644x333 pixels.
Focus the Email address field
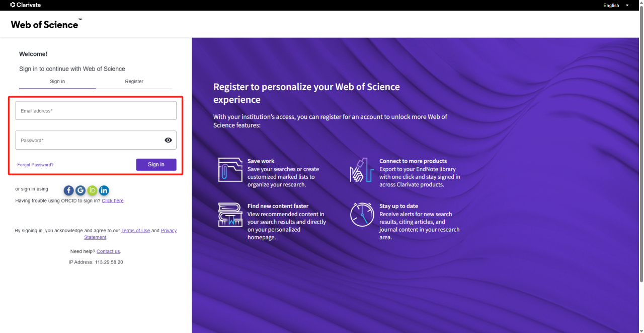click(96, 111)
